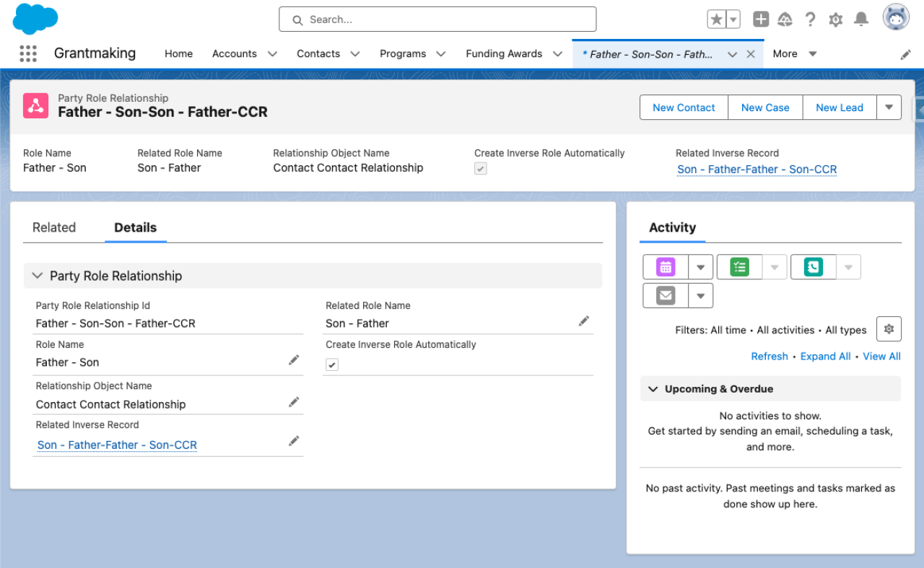Click the Expand All link
Screen dimensions: 924x568
point(826,357)
